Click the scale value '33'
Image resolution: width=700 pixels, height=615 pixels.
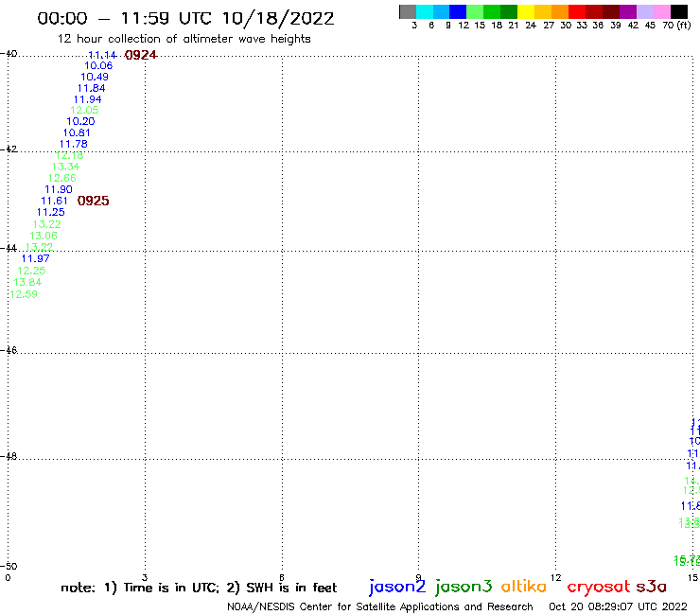582,26
